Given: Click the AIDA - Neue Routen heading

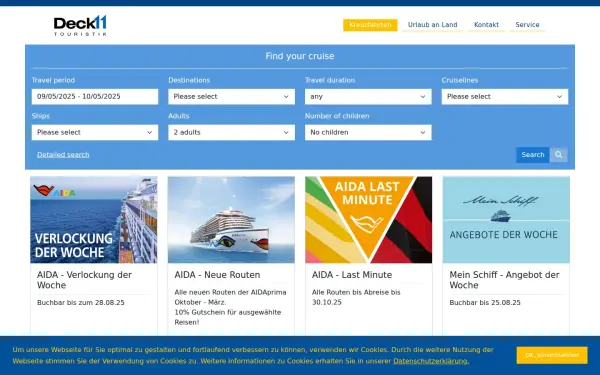Looking at the screenshot, I should 217,275.
